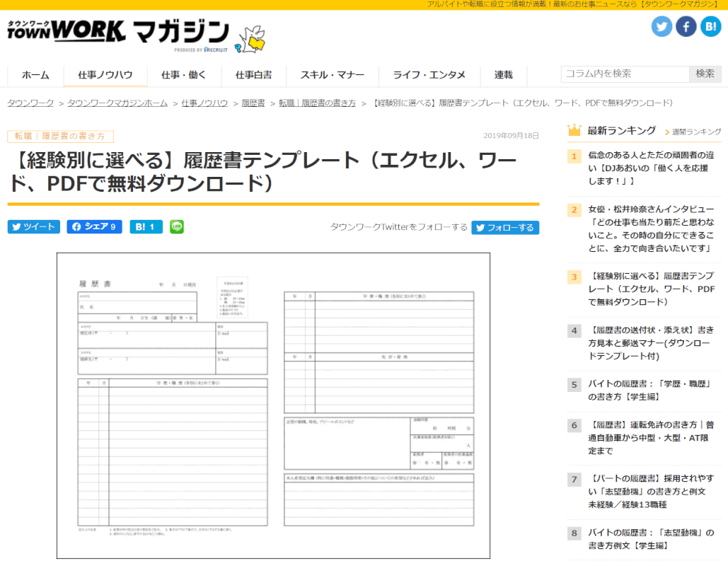Click the crown icon beside 最新ランキング
This screenshot has height=566, width=728.
point(574,130)
